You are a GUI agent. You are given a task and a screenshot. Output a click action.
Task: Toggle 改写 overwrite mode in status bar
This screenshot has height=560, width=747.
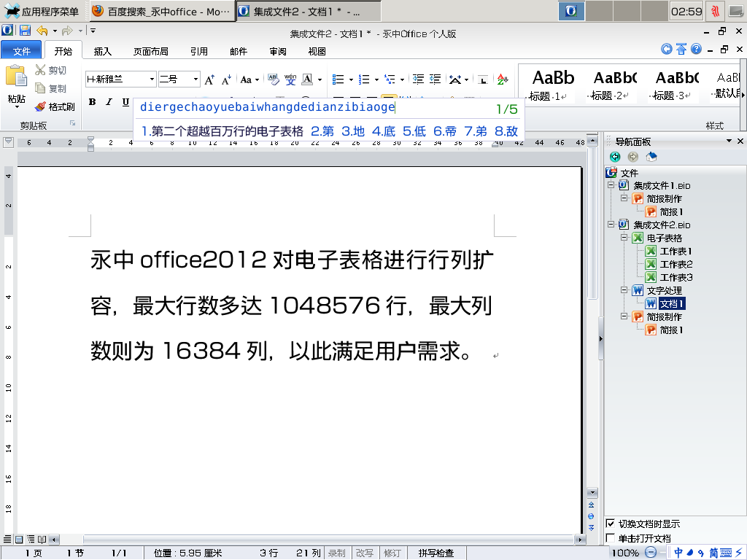click(x=365, y=553)
